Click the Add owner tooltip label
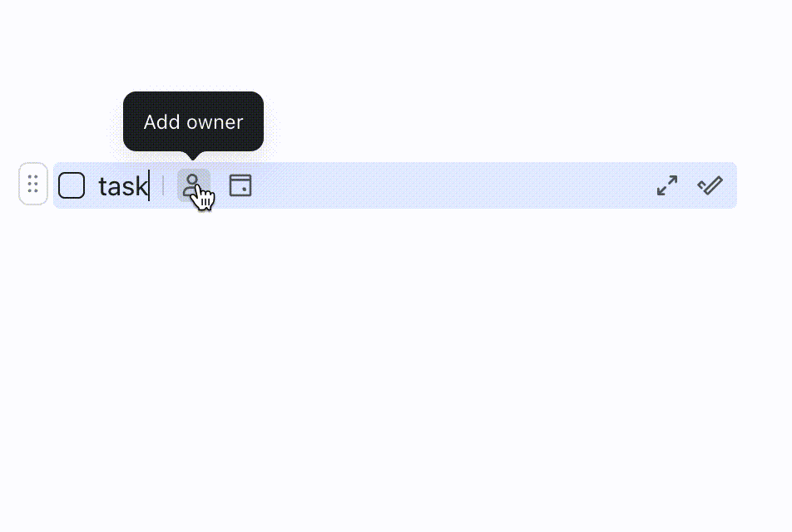 (x=193, y=121)
